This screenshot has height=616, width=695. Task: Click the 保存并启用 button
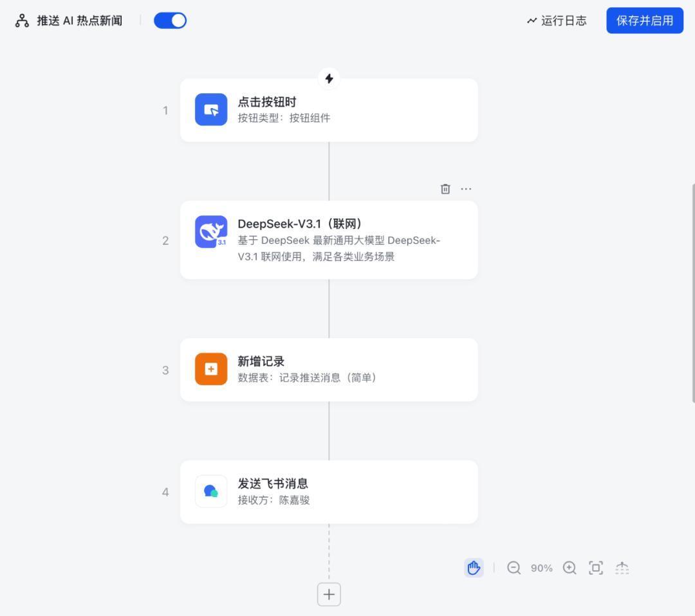tap(644, 21)
